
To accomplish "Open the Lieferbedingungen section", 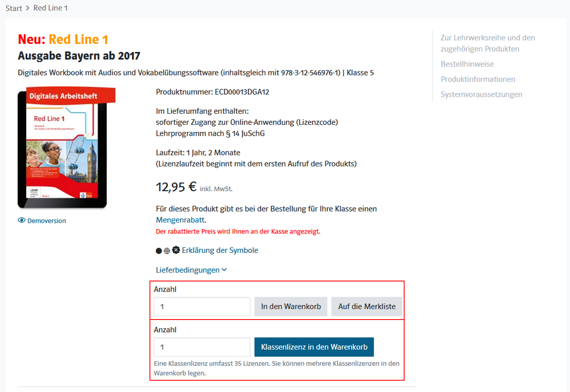I will 188,270.
